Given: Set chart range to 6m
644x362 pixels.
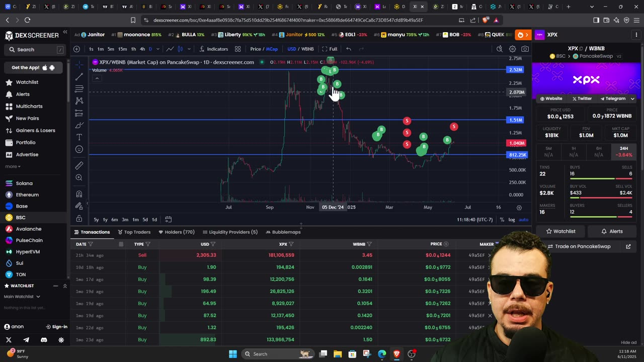Looking at the screenshot, I should (115, 220).
